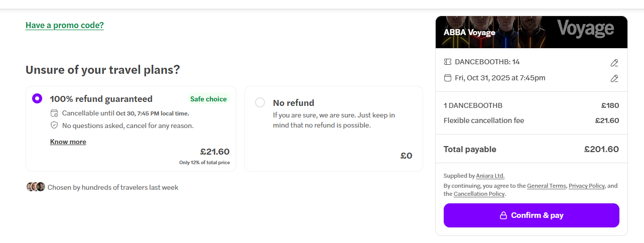Click the calendar icon next to Cancellable until
Image resolution: width=644 pixels, height=243 pixels.
tap(54, 113)
